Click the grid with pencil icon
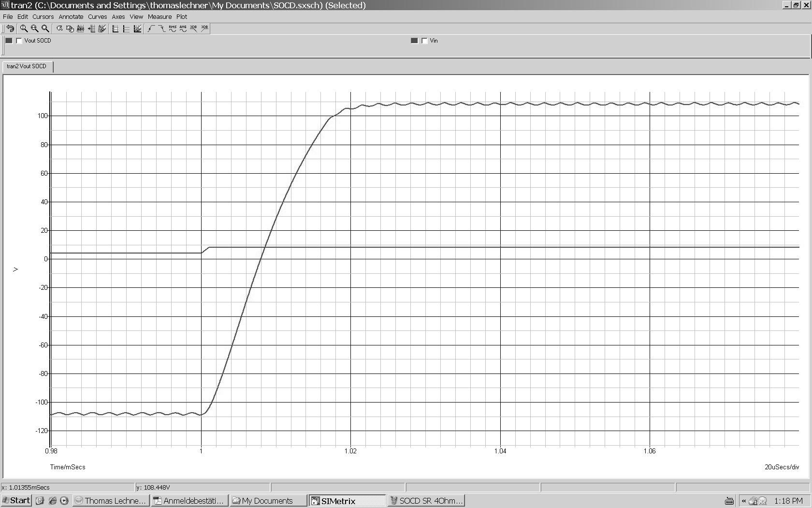 point(137,29)
